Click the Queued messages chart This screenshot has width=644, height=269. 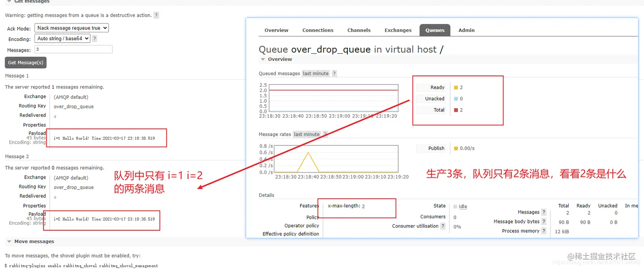(333, 98)
